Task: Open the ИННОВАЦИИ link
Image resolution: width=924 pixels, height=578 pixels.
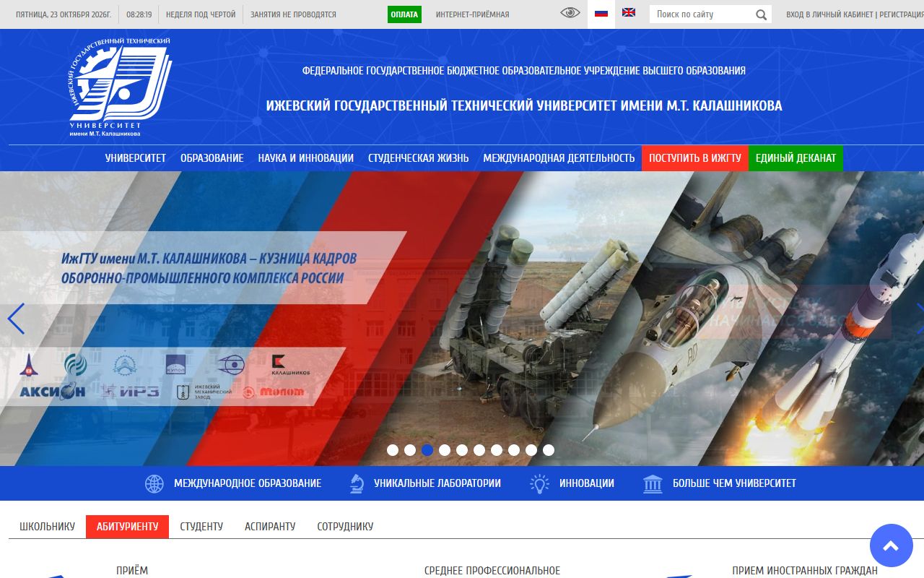Action: click(587, 483)
